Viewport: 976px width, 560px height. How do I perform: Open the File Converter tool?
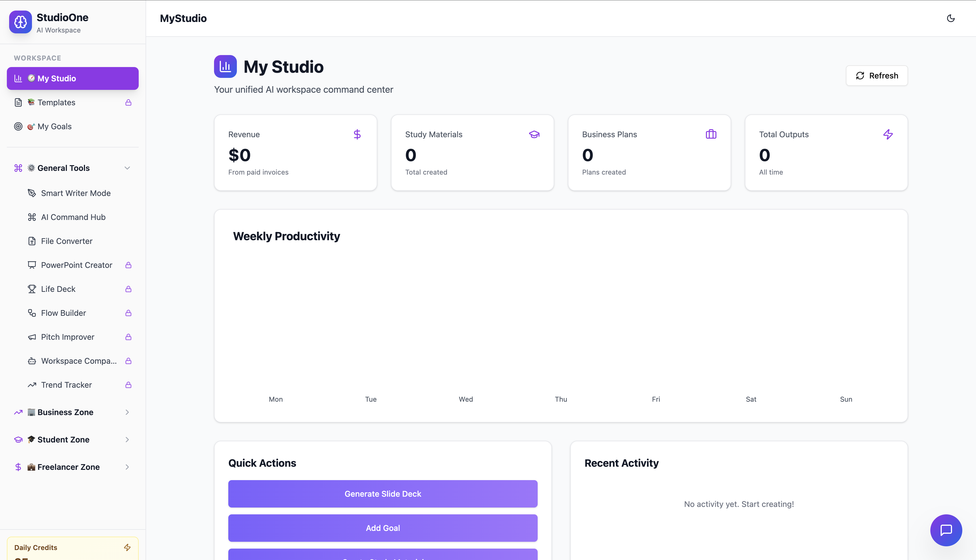66,241
